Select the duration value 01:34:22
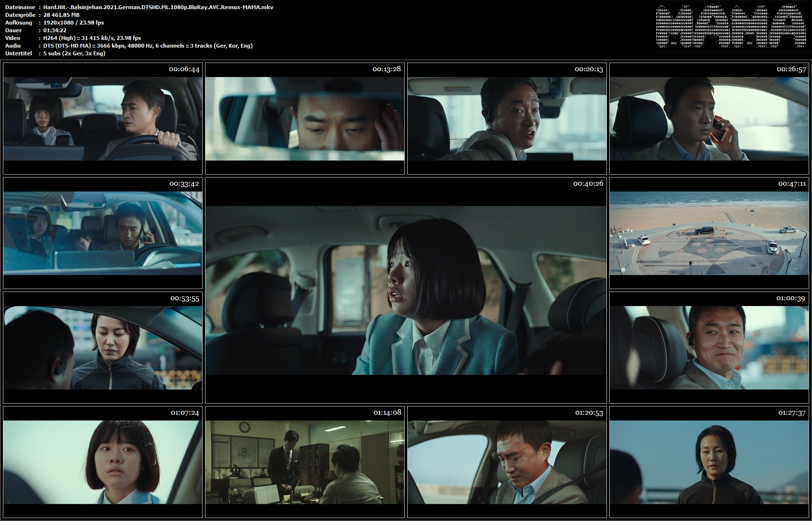Viewport: 812px width, 521px height. tap(55, 30)
